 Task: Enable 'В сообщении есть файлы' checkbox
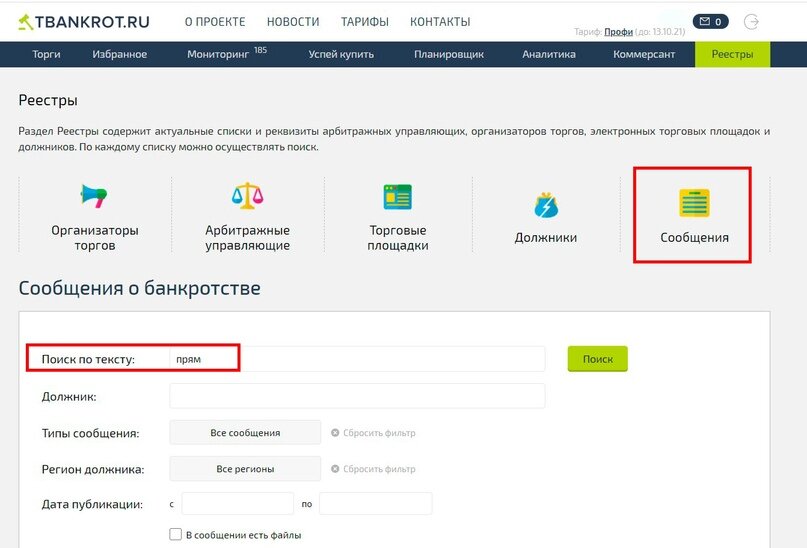(x=176, y=534)
